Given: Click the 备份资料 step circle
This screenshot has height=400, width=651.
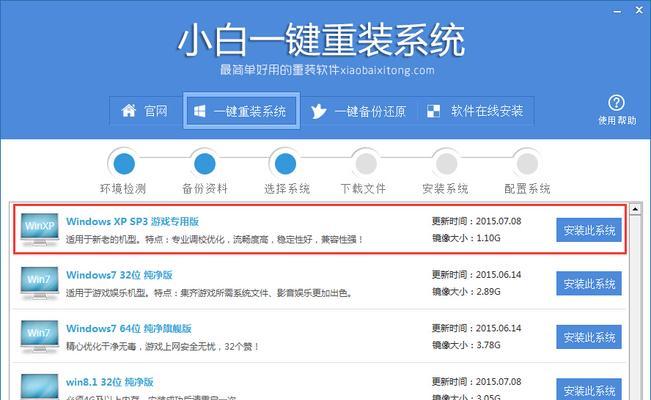Looking at the screenshot, I should point(205,164).
